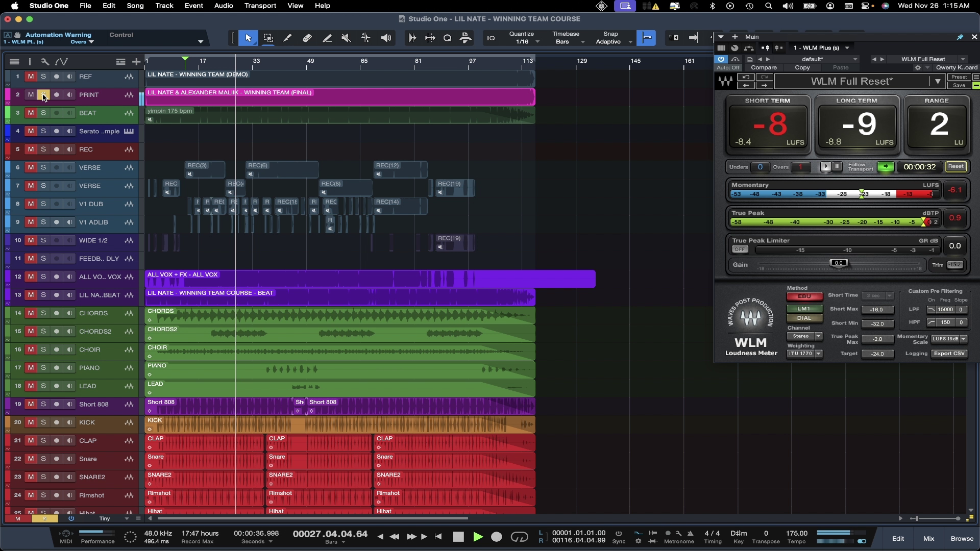Screen dimensions: 980x551
Task: Mute the KICK track
Action: pos(31,422)
